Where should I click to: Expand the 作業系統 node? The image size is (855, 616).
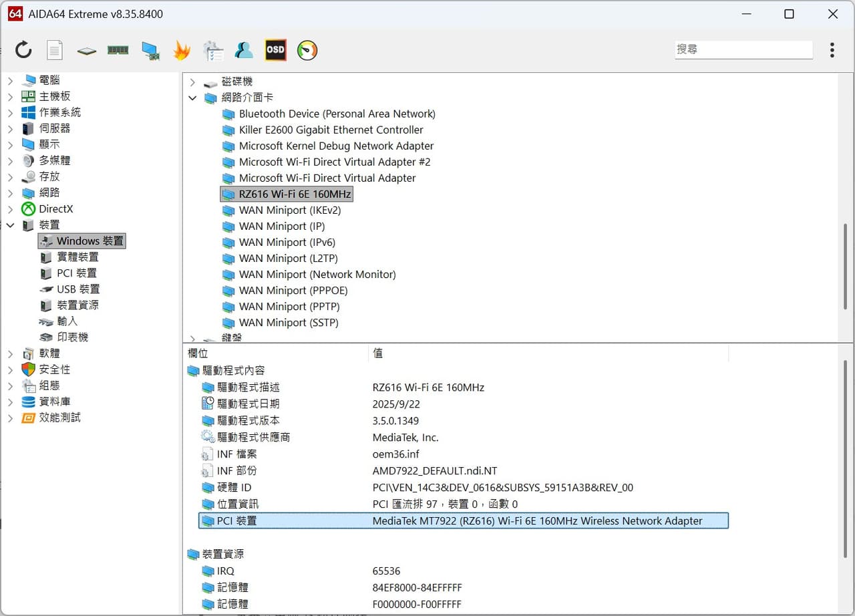click(10, 112)
